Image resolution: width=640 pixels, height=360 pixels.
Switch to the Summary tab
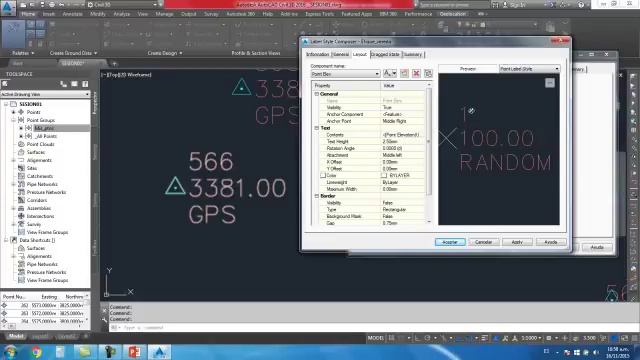coord(413,54)
